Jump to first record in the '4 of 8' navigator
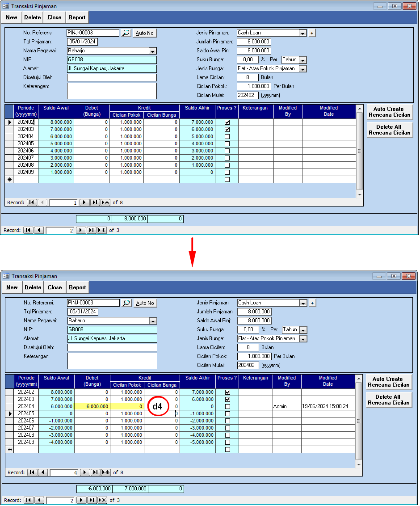This screenshot has width=420, height=506. pos(32,472)
